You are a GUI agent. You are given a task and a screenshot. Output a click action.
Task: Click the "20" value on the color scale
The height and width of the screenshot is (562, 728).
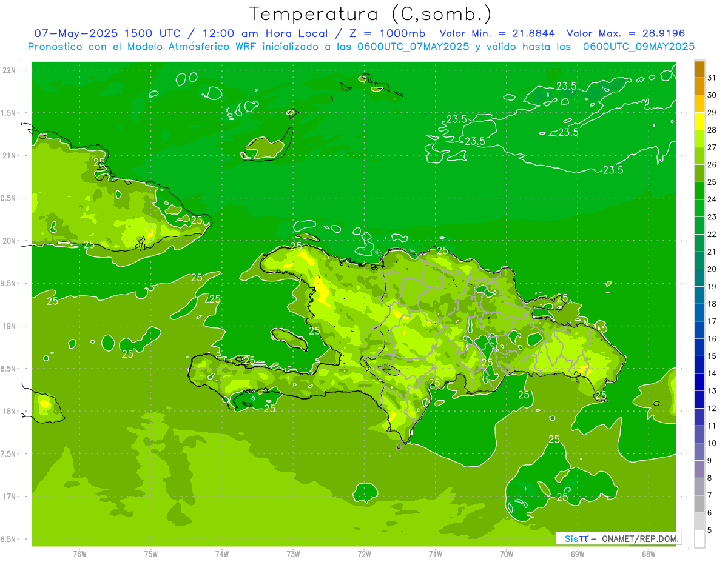712,269
